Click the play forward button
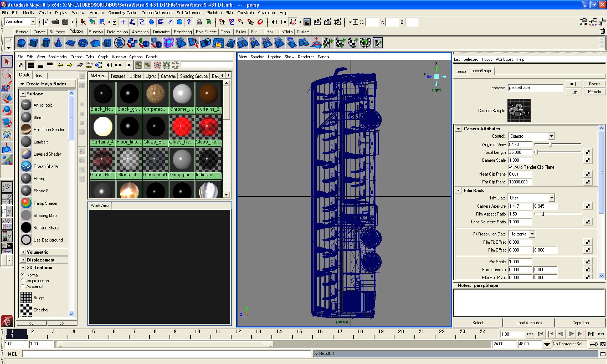This screenshot has height=364, width=607. pos(571,334)
